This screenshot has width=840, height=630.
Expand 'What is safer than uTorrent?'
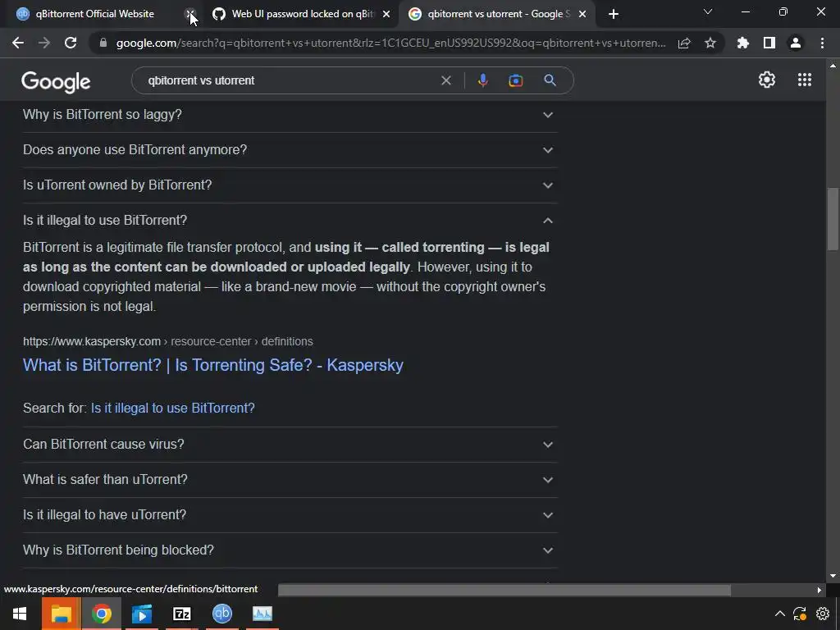coord(290,480)
